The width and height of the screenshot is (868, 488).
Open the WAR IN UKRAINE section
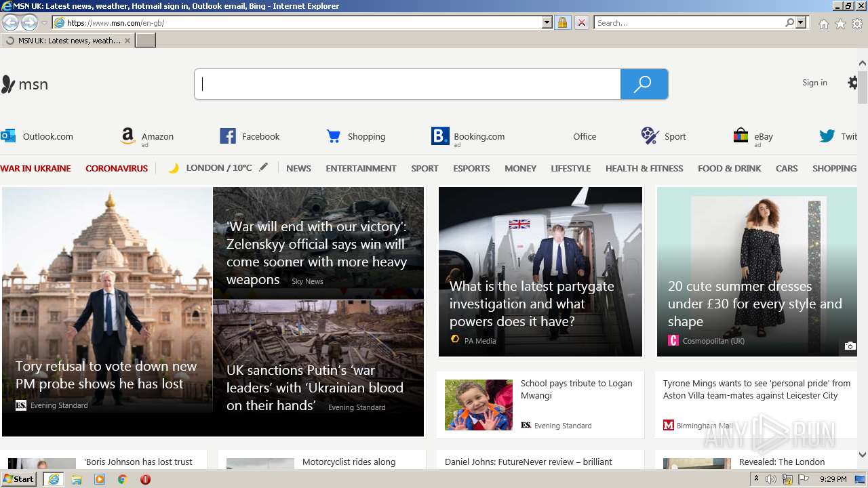(35, 168)
